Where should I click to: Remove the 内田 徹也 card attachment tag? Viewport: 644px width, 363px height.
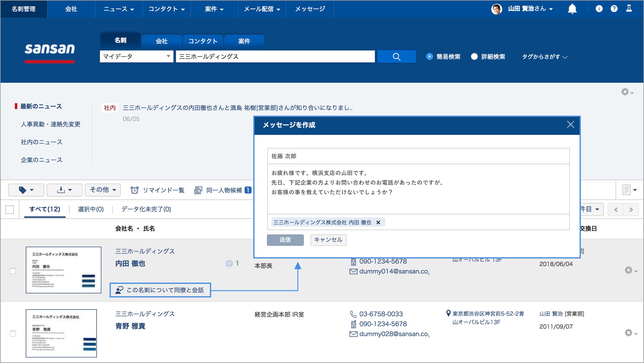pos(378,222)
